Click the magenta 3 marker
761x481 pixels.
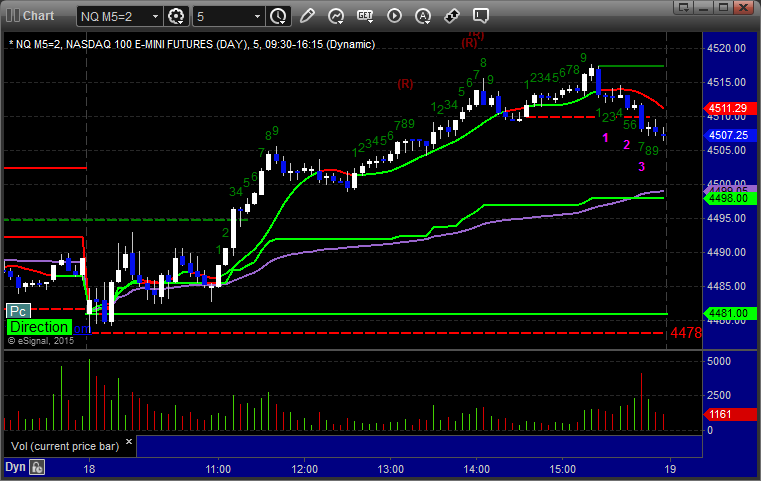[642, 166]
